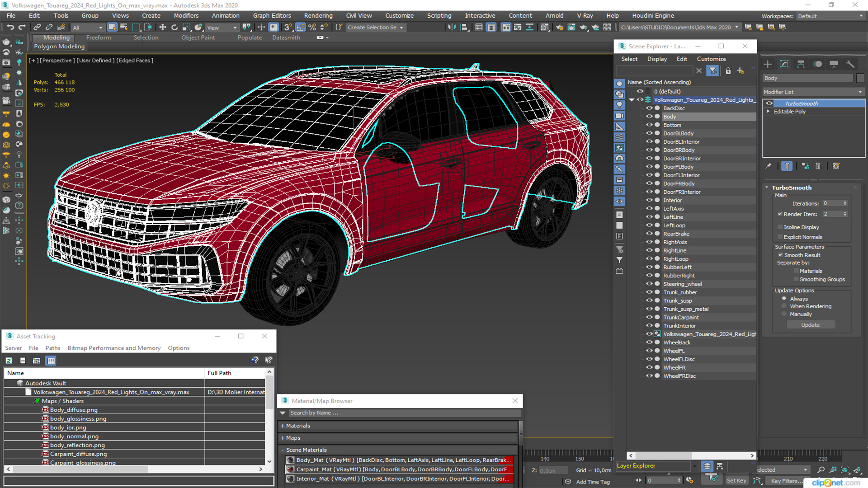
Task: Click the Update button in TurboSmooth
Action: coord(810,325)
